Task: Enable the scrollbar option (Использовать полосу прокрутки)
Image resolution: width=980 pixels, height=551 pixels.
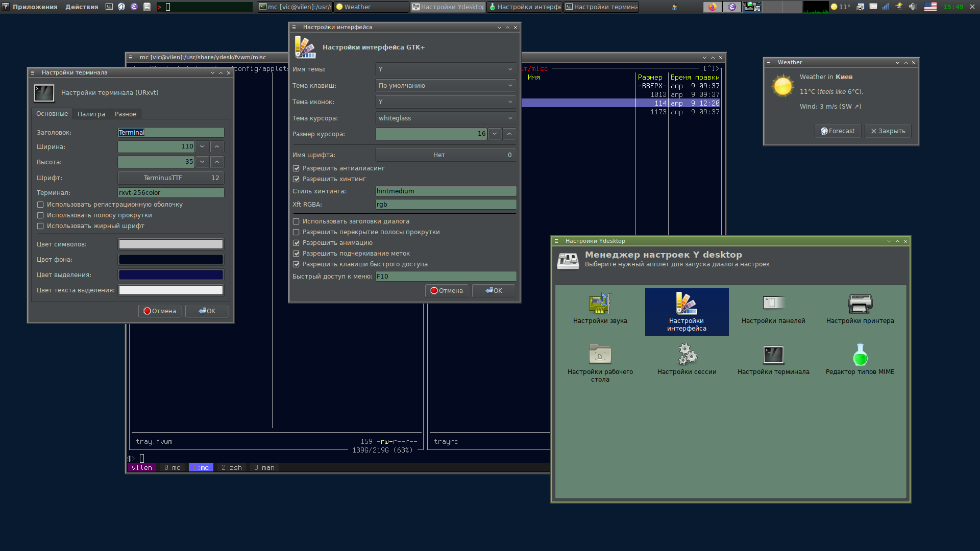Action: [40, 215]
